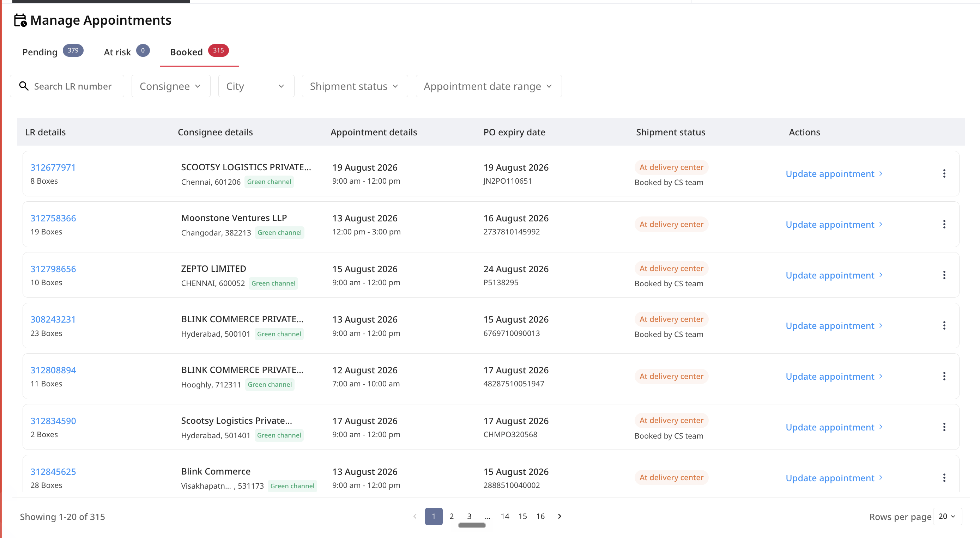
Task: Click At delivery center status for 312758366
Action: click(671, 224)
